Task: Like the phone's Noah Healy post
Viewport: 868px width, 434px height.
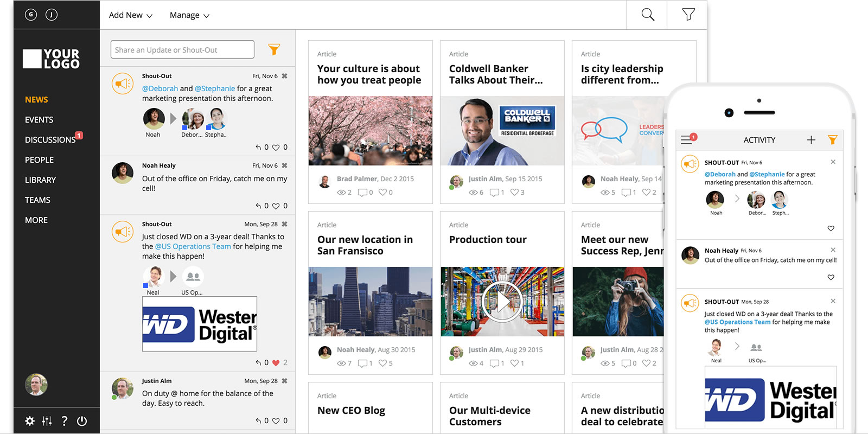Action: [x=831, y=277]
